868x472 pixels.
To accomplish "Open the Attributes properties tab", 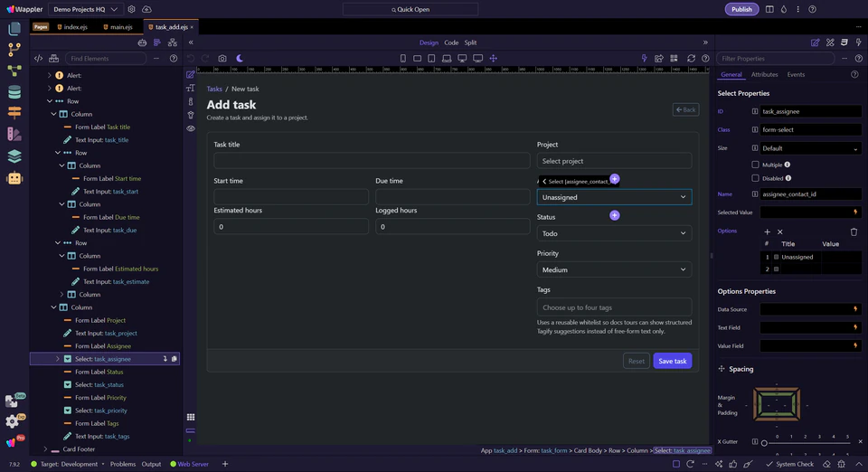I will point(765,75).
